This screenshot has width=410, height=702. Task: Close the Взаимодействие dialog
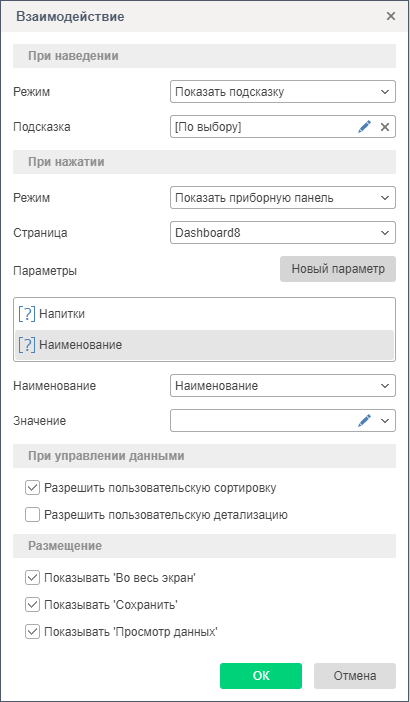click(391, 17)
